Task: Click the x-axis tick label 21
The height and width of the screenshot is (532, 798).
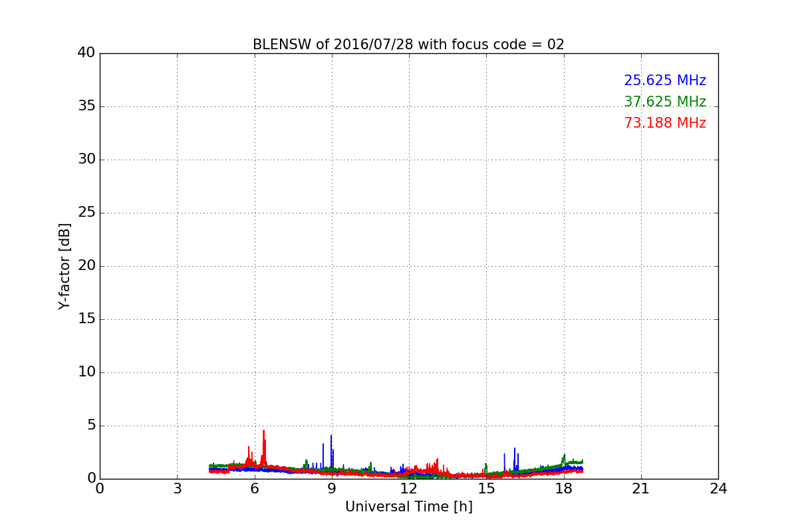Action: (641, 489)
